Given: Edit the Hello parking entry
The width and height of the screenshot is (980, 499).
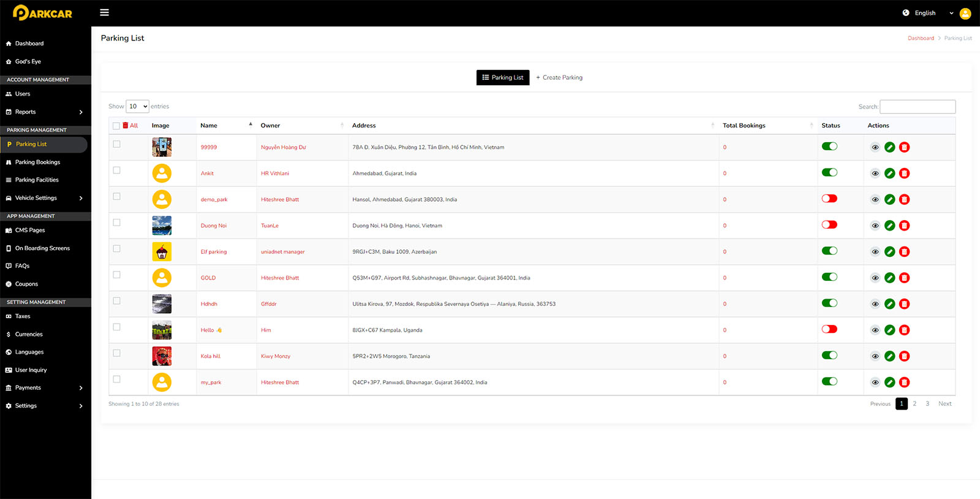Looking at the screenshot, I should point(890,330).
